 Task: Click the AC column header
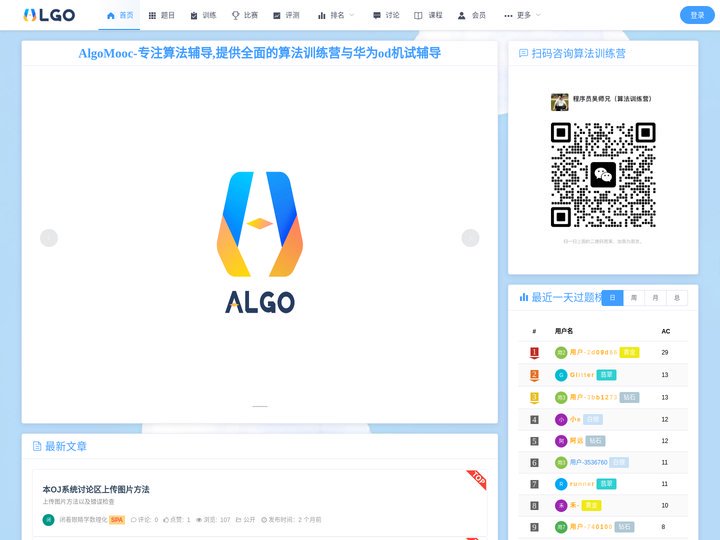tap(666, 331)
